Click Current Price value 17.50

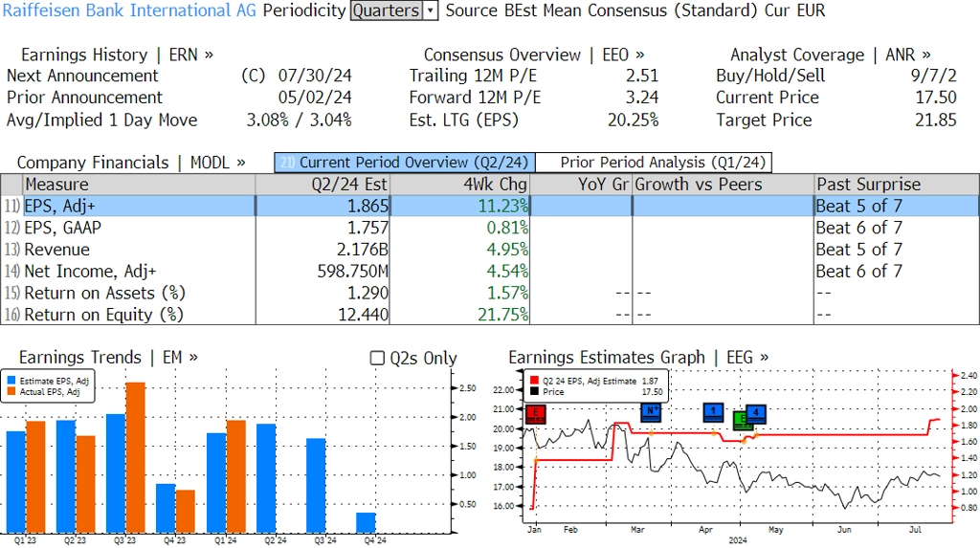tap(936, 99)
